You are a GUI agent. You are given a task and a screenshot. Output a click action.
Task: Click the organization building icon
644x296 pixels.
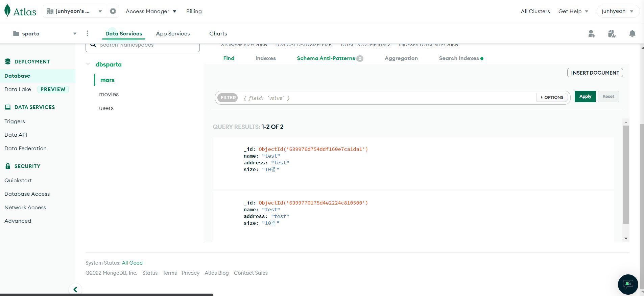50,11
